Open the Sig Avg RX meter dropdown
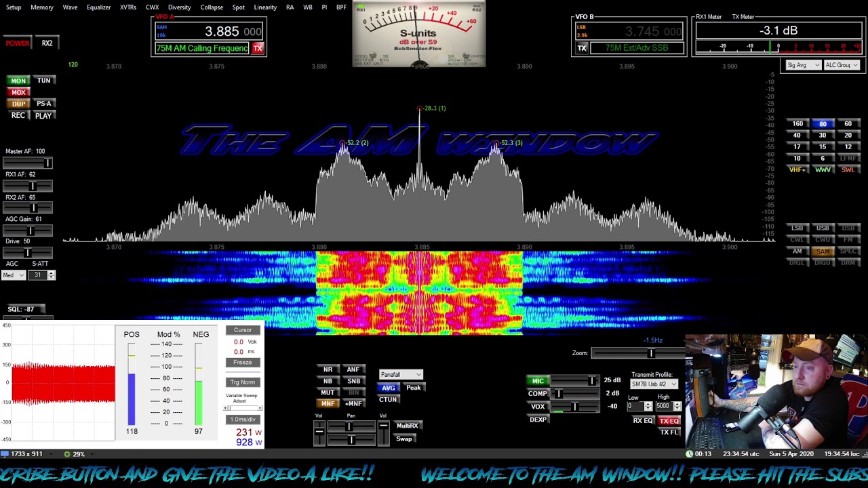Viewport: 868px width, 488px height. [x=803, y=65]
